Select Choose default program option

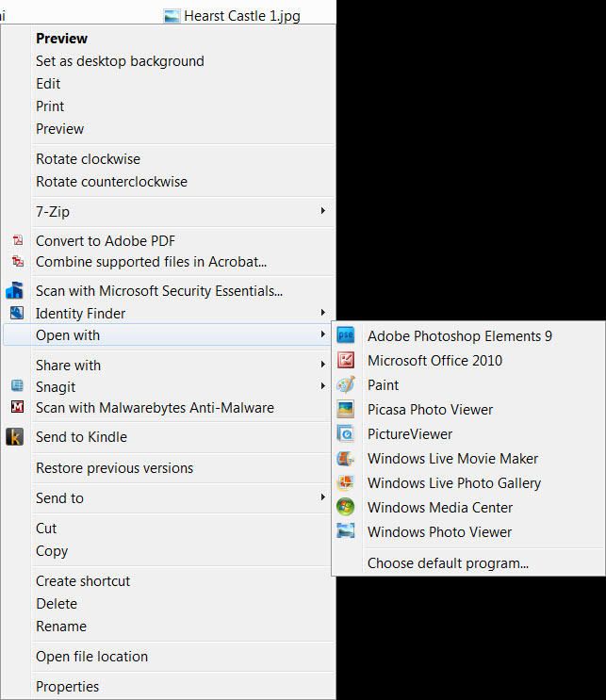pos(448,563)
